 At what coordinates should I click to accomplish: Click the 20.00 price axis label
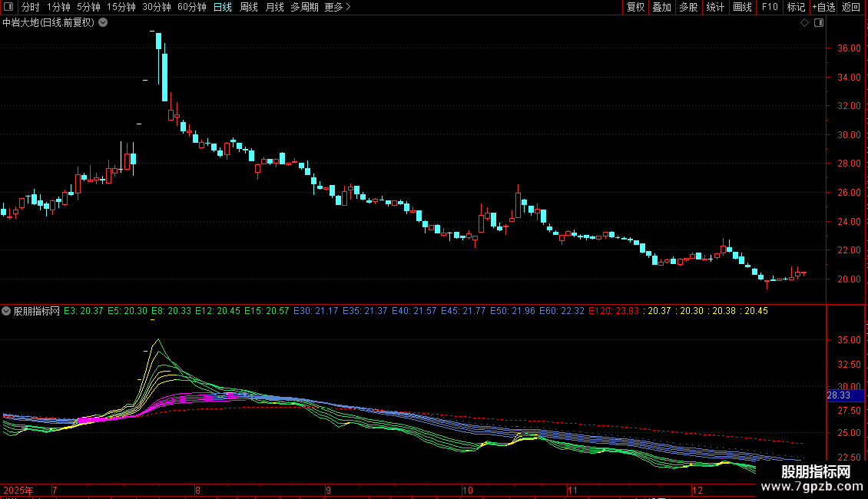(x=849, y=279)
